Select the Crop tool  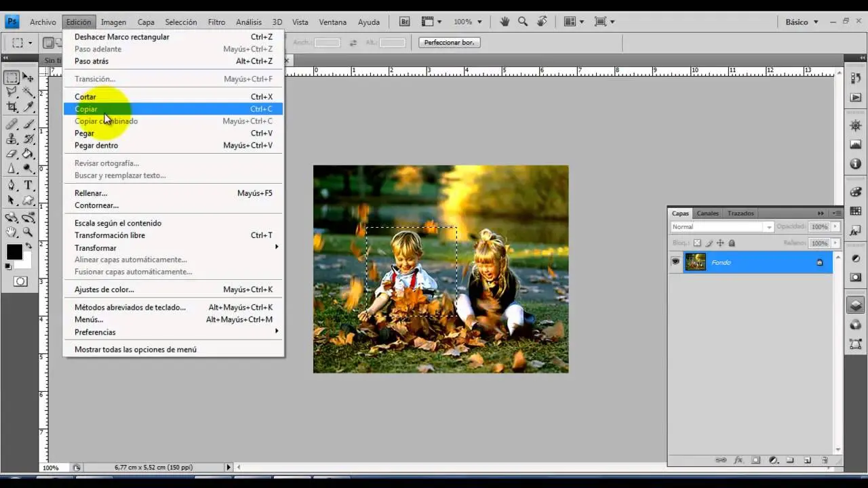click(x=11, y=107)
